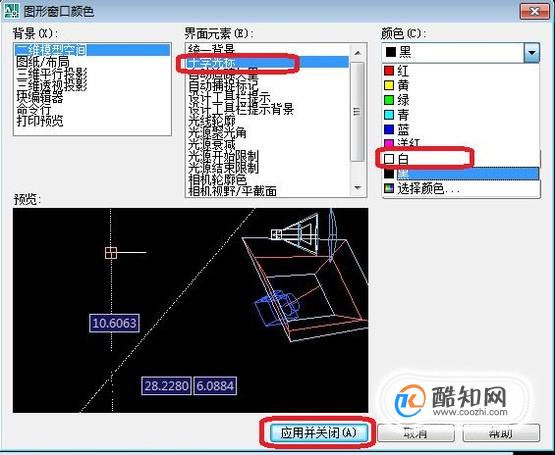Select 打印预览 context item
This screenshot has width=555, height=455.
tap(40, 121)
